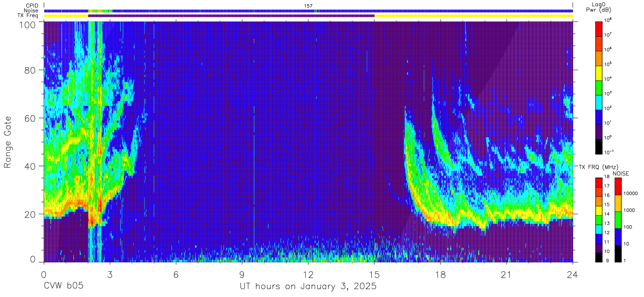Pick the green segment of the Lag0 power colorbar
Image resolution: width=644 pixels, height=297 pixels.
599,87
